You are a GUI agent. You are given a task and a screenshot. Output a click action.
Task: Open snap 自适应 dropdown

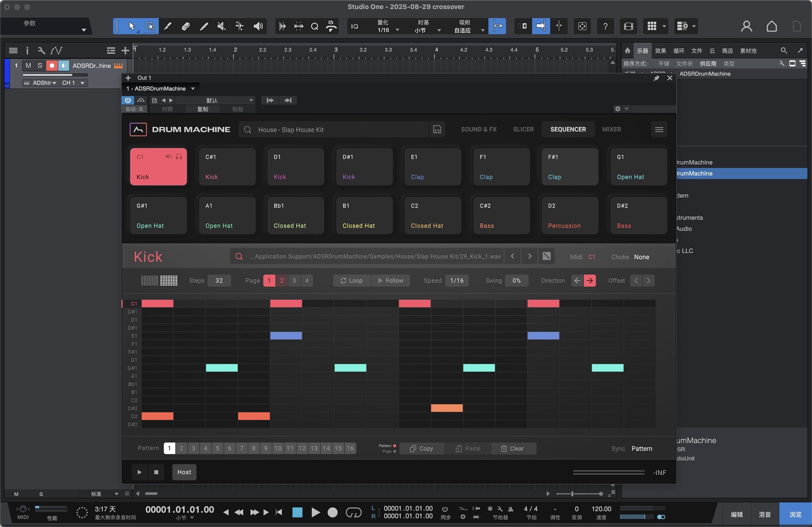[469, 30]
